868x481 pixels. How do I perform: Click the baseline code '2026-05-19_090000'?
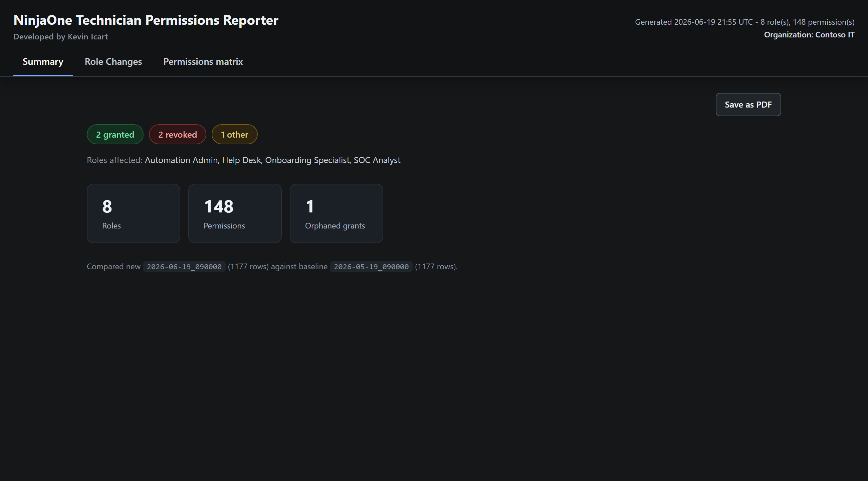pos(371,267)
